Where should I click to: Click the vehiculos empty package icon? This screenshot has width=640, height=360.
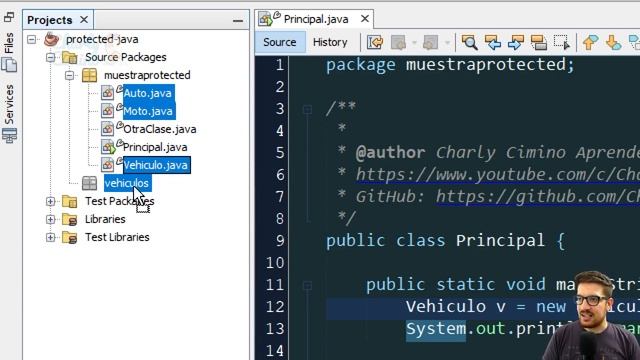[x=89, y=183]
